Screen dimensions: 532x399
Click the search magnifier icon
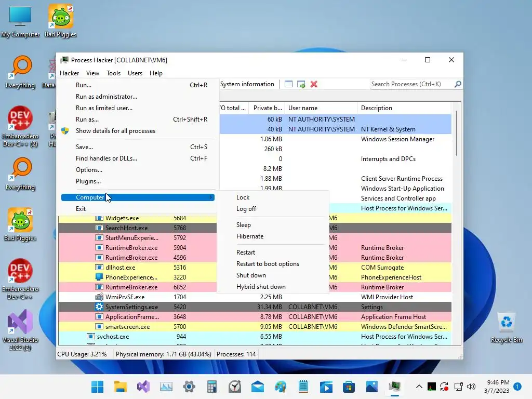tap(458, 84)
